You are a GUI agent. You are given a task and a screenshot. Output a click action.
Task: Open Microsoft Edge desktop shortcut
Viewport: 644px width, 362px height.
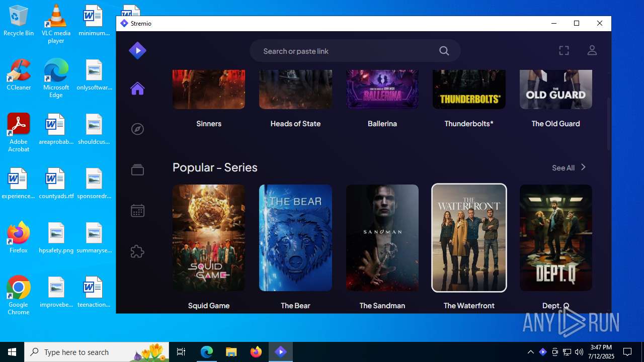click(56, 78)
